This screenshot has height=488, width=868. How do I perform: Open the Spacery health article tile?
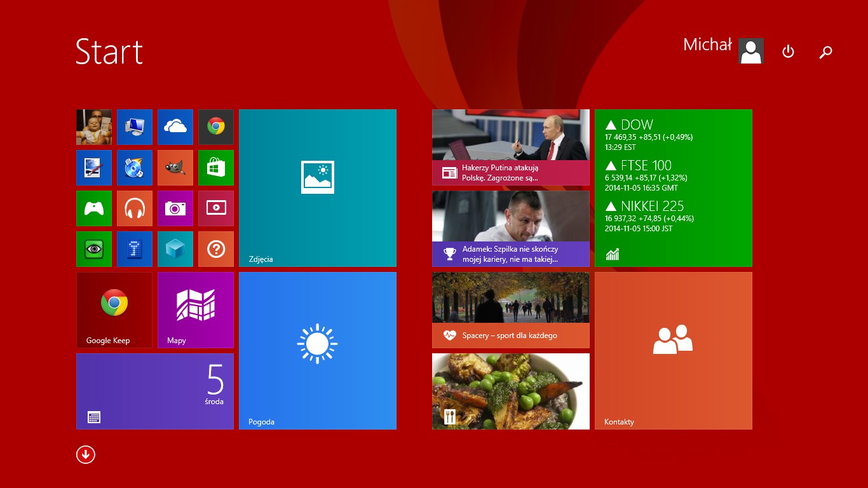511,310
